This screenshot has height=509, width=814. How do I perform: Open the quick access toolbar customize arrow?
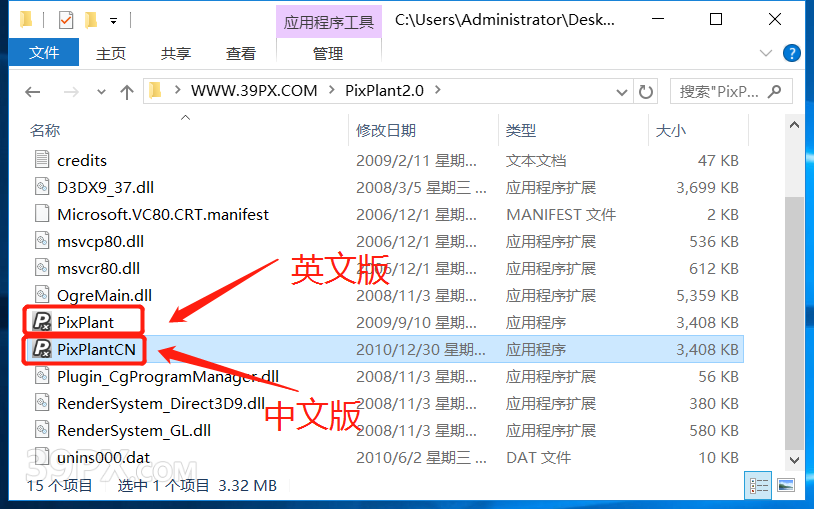pos(113,21)
